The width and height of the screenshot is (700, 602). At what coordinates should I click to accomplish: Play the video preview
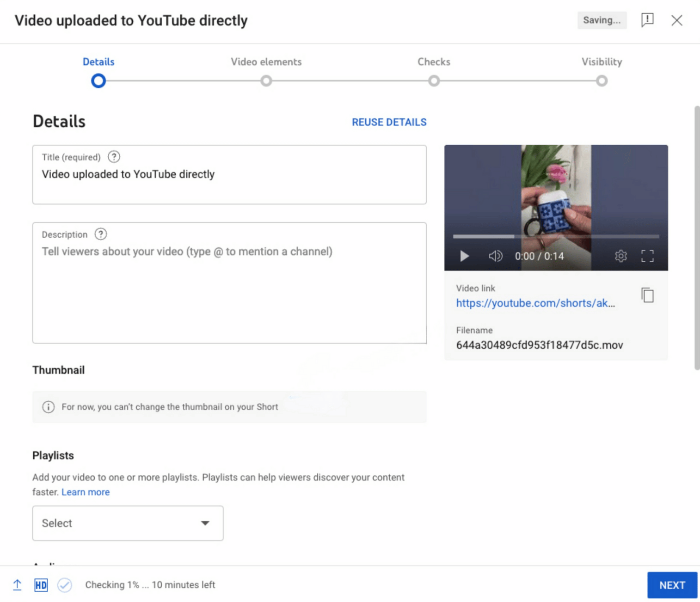(x=464, y=256)
